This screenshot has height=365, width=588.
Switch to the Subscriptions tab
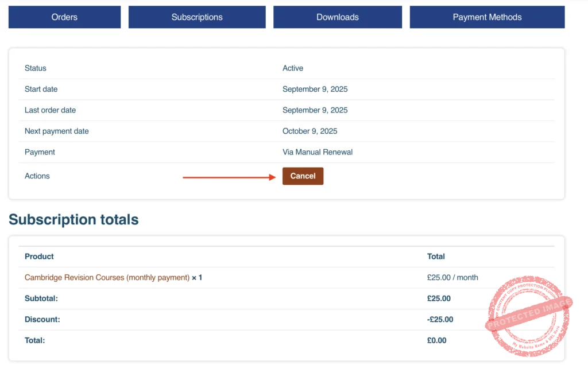tap(197, 17)
